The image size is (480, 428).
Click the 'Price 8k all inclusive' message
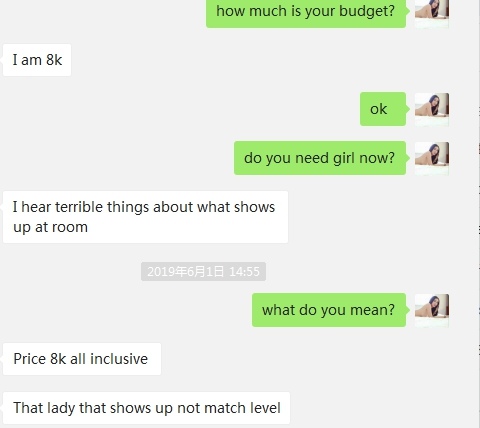click(82, 359)
